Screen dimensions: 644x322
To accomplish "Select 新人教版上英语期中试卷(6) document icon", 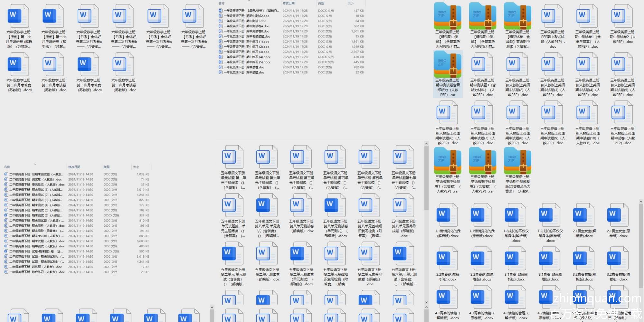I will point(448,113).
